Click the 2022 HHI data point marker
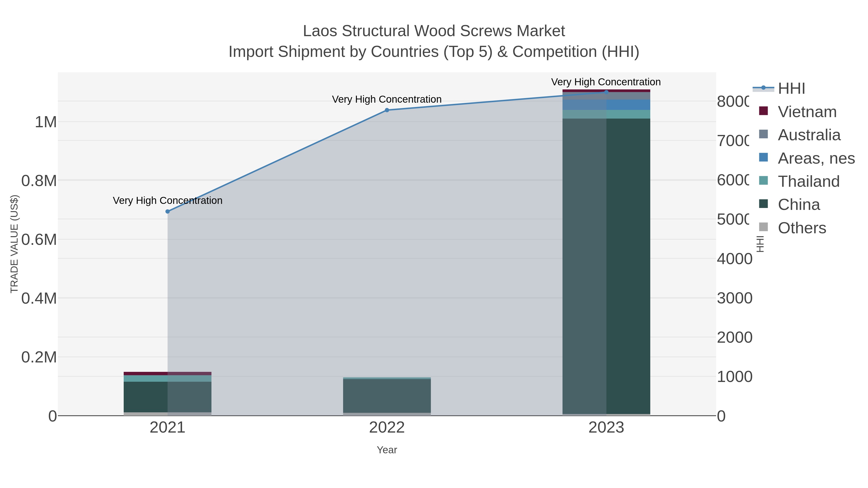The image size is (868, 488). click(387, 110)
